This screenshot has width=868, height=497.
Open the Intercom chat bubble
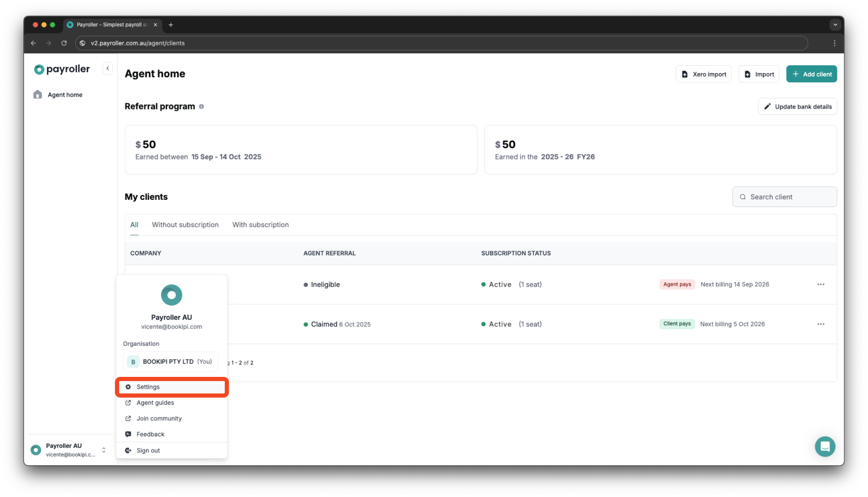tap(826, 446)
